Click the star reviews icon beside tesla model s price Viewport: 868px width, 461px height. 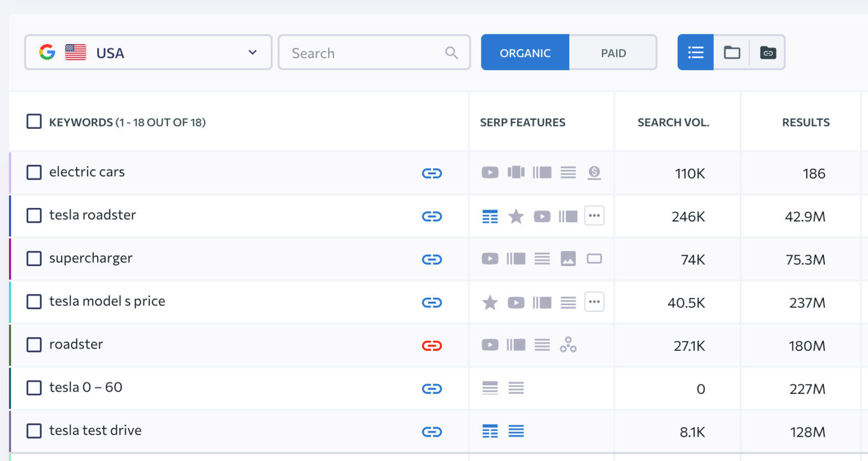490,302
